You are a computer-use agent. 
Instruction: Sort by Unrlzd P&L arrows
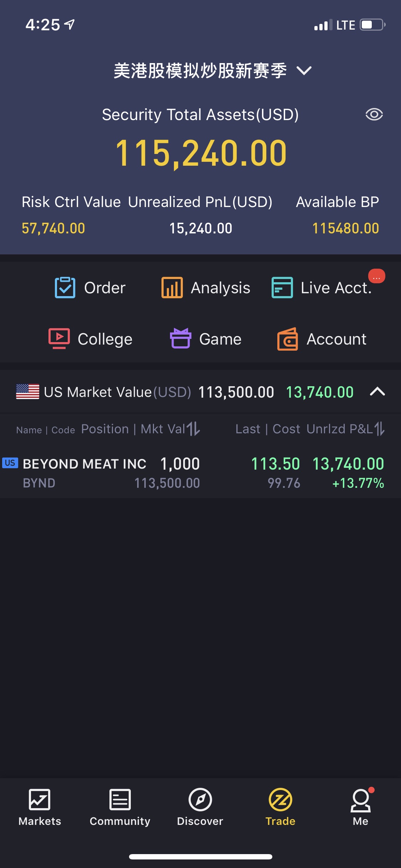[x=380, y=429]
